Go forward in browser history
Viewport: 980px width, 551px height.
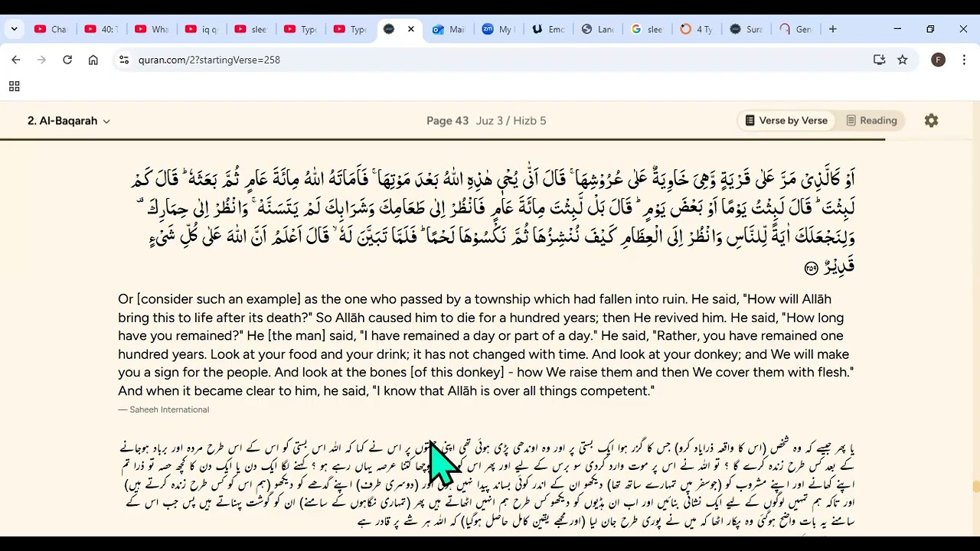click(41, 60)
